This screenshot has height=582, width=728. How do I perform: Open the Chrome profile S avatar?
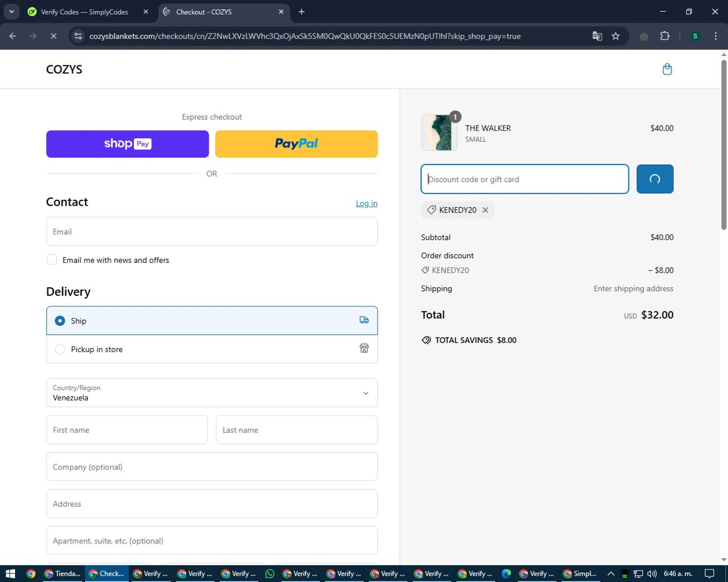point(695,36)
